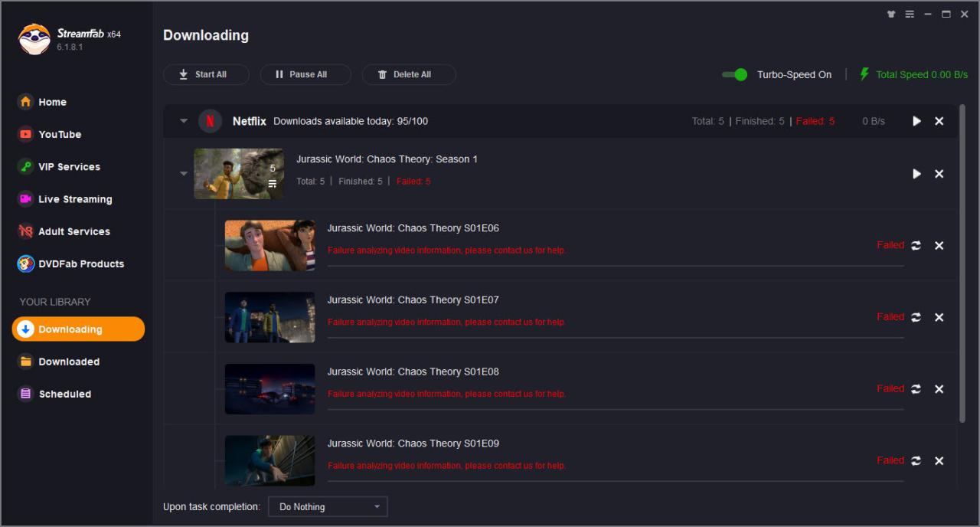The height and width of the screenshot is (527, 980).
Task: Click the Total Speed lightning icon
Action: (864, 74)
